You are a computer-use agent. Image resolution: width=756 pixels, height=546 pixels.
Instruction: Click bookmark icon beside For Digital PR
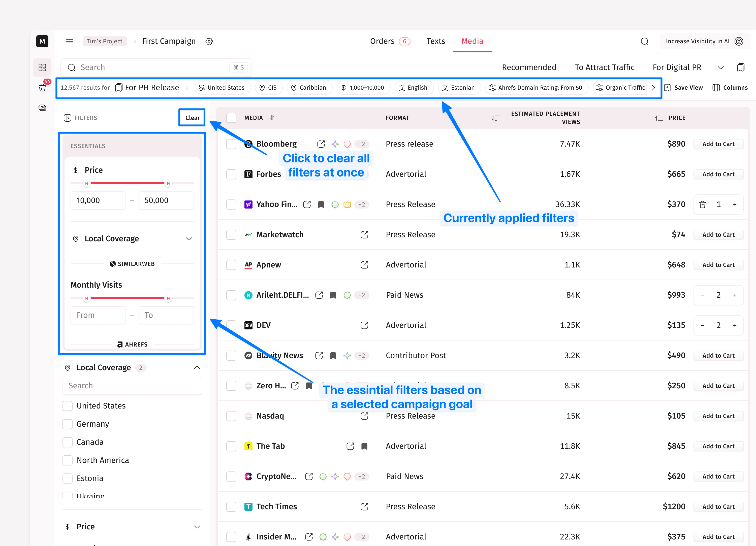click(x=740, y=67)
